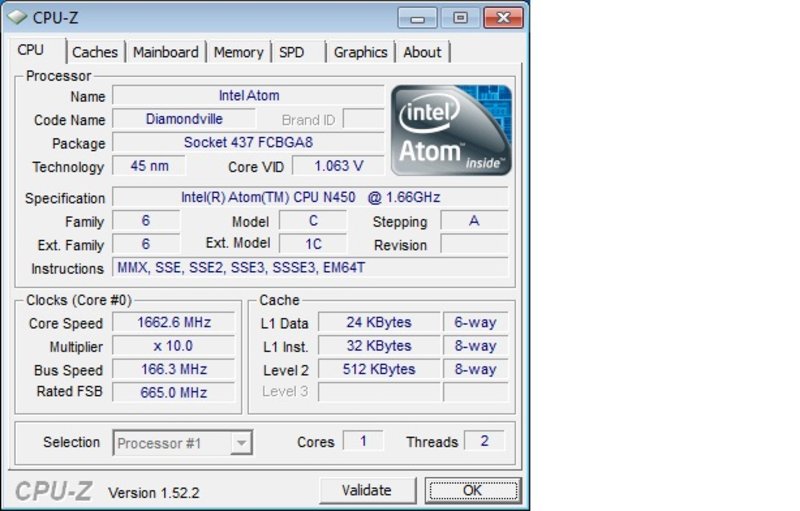The image size is (800, 511).
Task: Click the Technology value 45 nm
Action: (x=149, y=166)
